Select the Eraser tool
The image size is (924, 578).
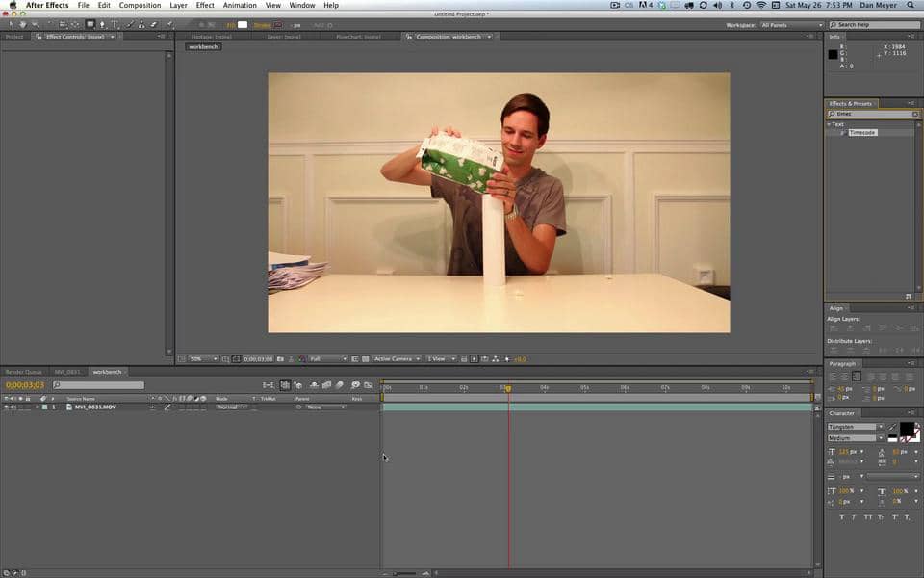click(154, 25)
